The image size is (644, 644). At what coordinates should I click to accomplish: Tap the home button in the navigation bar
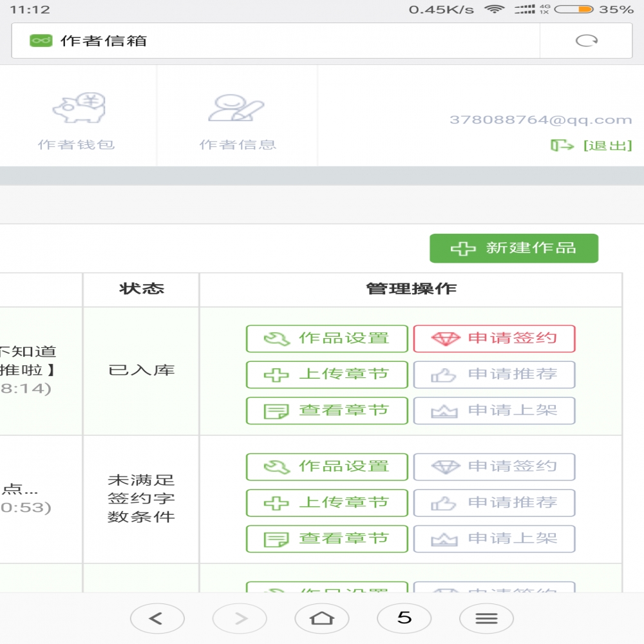tap(321, 617)
